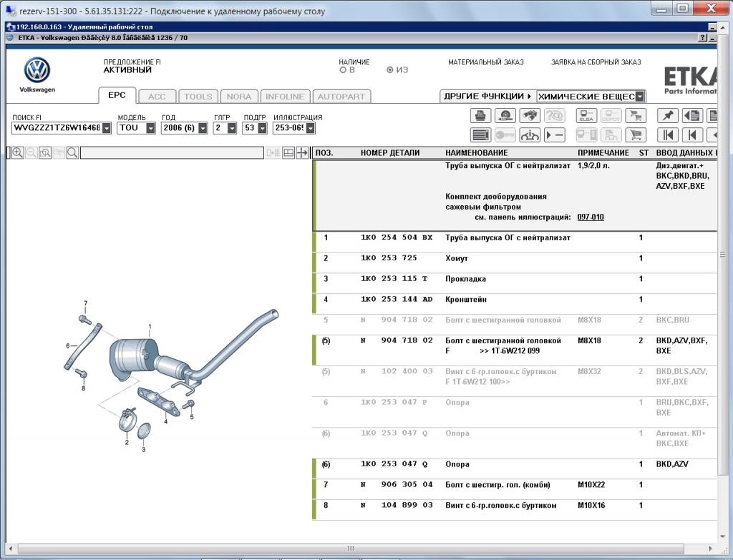Viewport: 733px width, 560px height.
Task: Select part number 1K0 253 725
Action: click(389, 258)
